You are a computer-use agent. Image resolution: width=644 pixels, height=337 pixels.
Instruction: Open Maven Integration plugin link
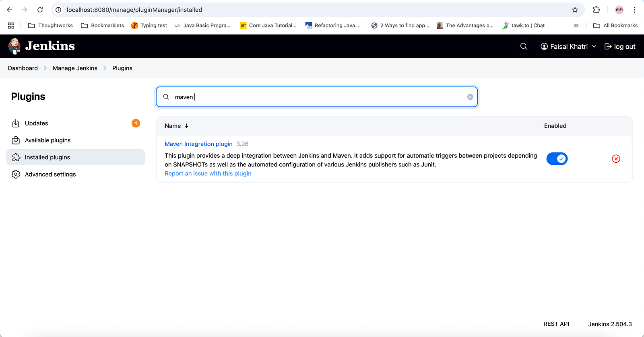coord(198,144)
